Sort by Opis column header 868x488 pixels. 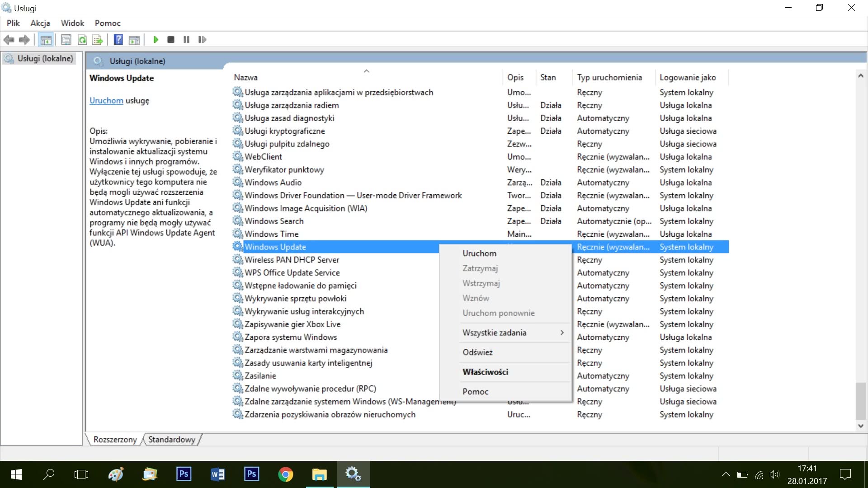point(519,77)
